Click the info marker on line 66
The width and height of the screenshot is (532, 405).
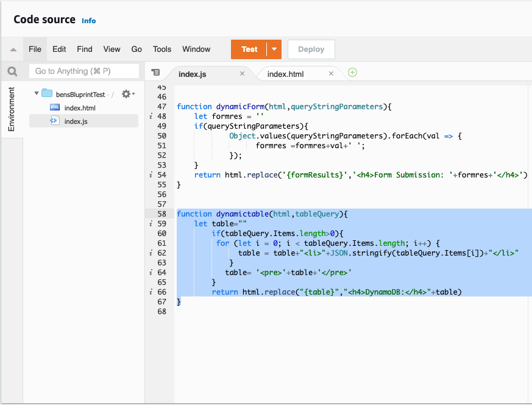(150, 292)
